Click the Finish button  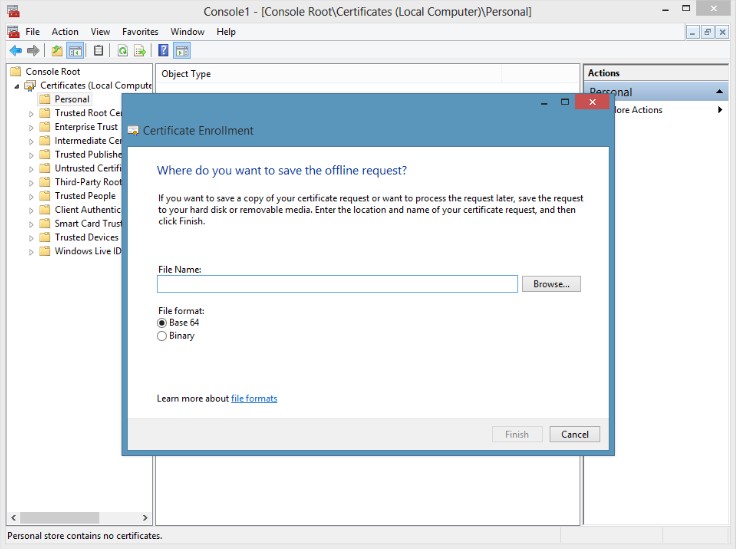(x=517, y=434)
